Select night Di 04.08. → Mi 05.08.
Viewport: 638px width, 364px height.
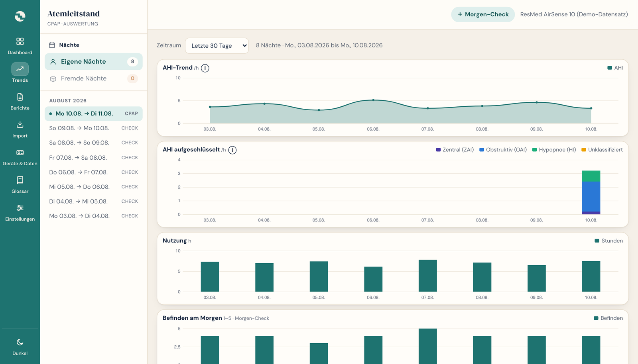point(94,202)
